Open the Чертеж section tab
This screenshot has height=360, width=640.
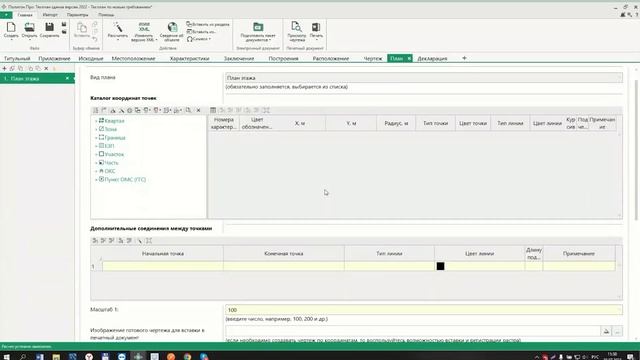coord(373,59)
